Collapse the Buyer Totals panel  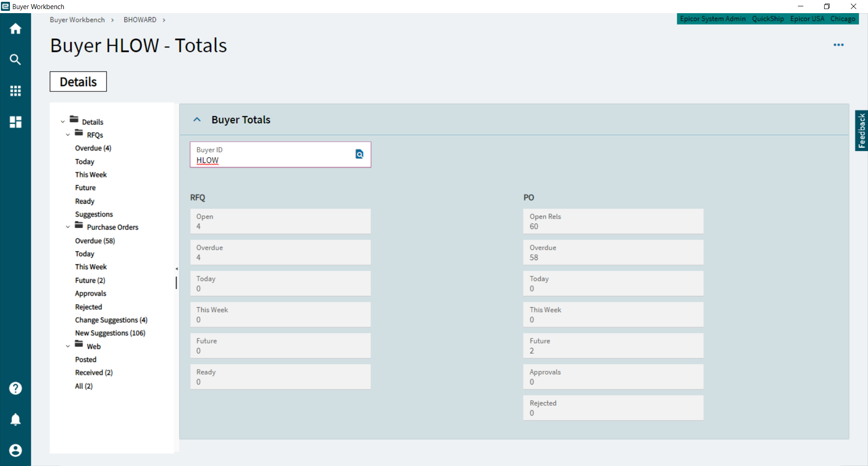coord(197,119)
